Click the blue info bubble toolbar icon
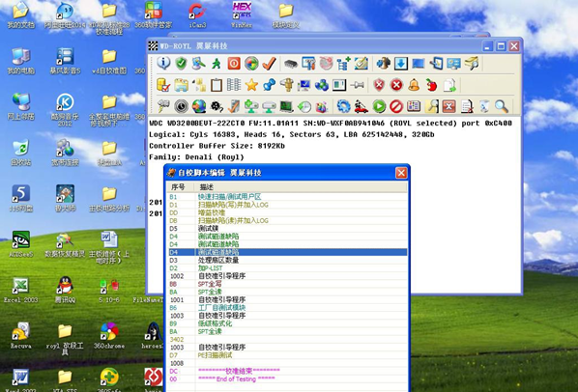Viewport: 578px width, 392px height. pos(163,64)
